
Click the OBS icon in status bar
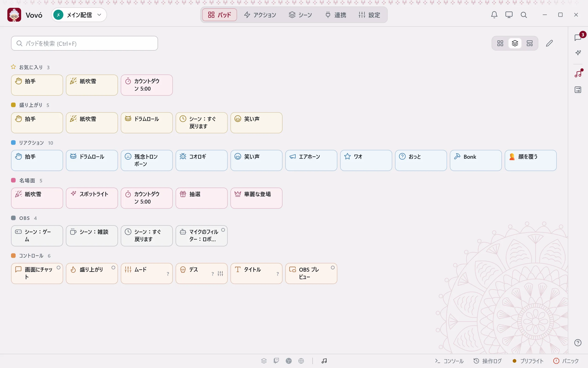click(289, 361)
